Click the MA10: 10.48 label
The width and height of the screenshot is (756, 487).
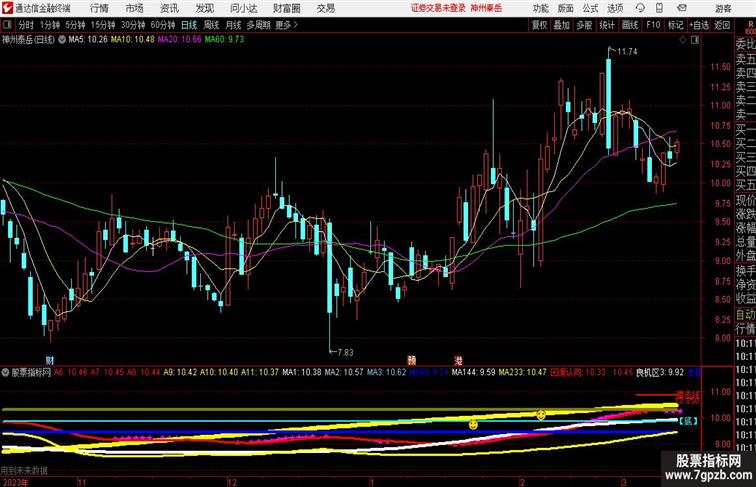[133, 40]
